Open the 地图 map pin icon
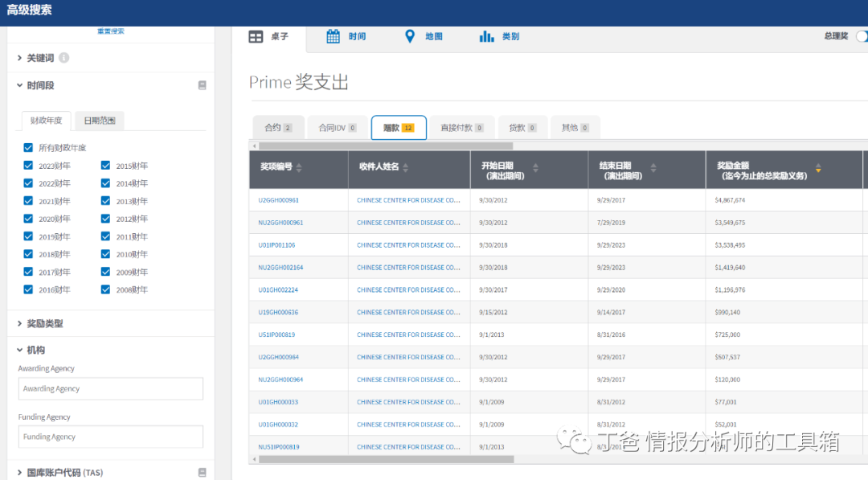Image resolution: width=868 pixels, height=480 pixels. tap(410, 36)
